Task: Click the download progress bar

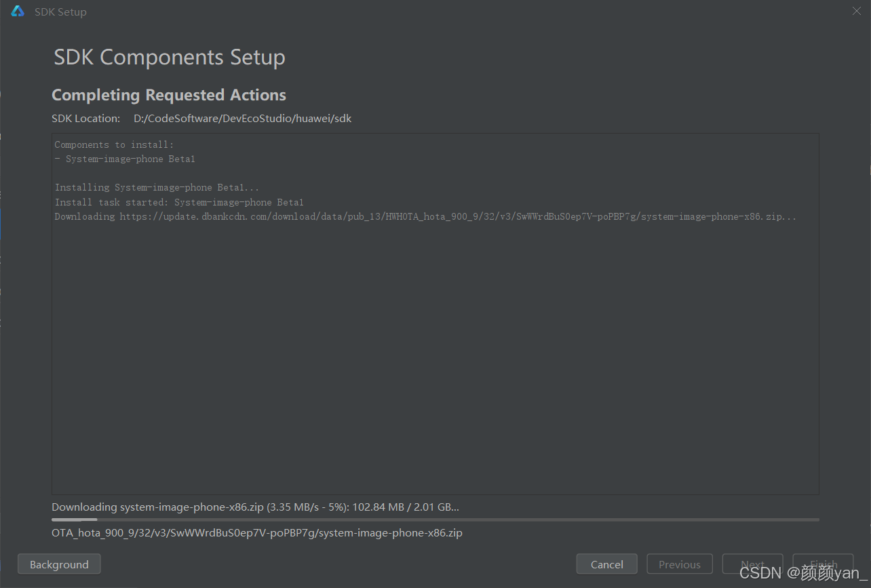Action: pyautogui.click(x=435, y=520)
